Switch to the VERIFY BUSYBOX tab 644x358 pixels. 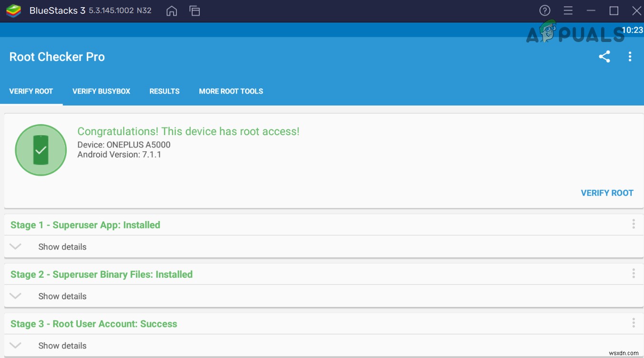pyautogui.click(x=101, y=91)
